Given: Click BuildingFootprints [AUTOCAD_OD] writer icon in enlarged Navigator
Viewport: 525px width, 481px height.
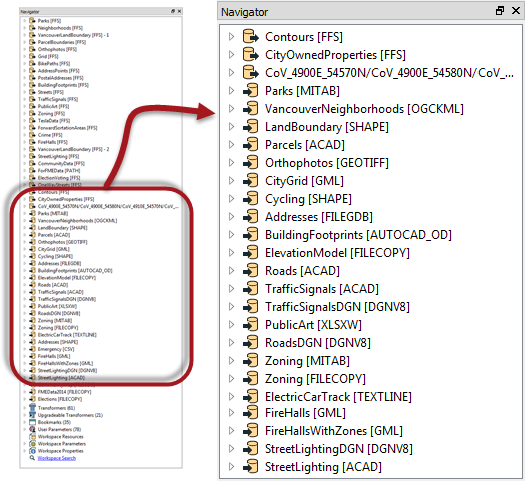Looking at the screenshot, I should [250, 235].
